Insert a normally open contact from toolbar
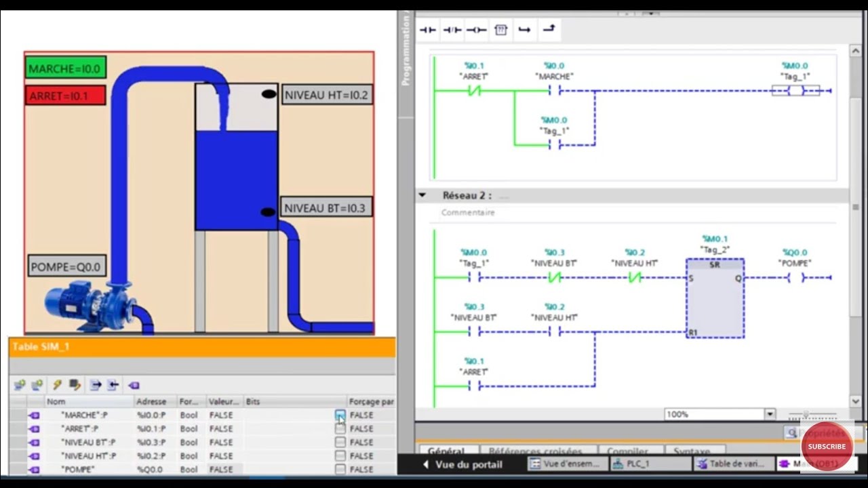The width and height of the screenshot is (868, 488). tap(428, 30)
